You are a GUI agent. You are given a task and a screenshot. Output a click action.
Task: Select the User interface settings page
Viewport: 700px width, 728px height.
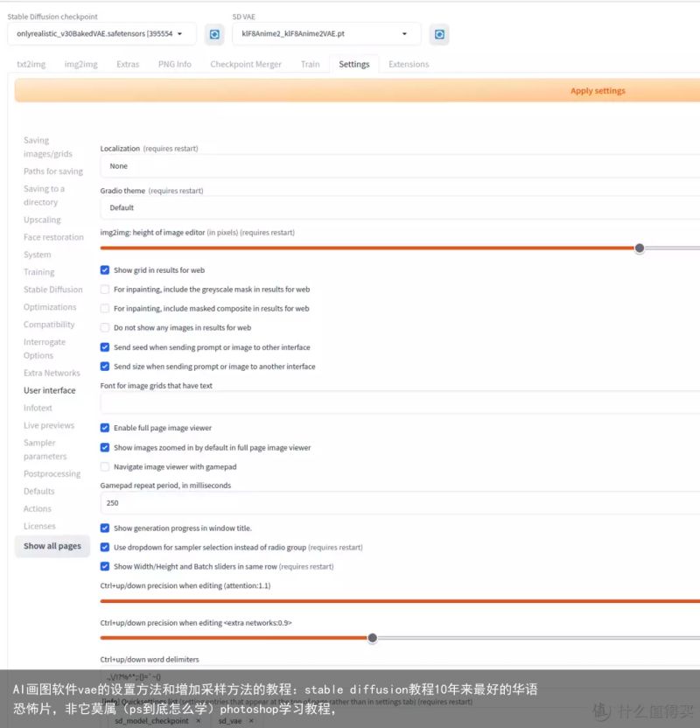pos(50,390)
